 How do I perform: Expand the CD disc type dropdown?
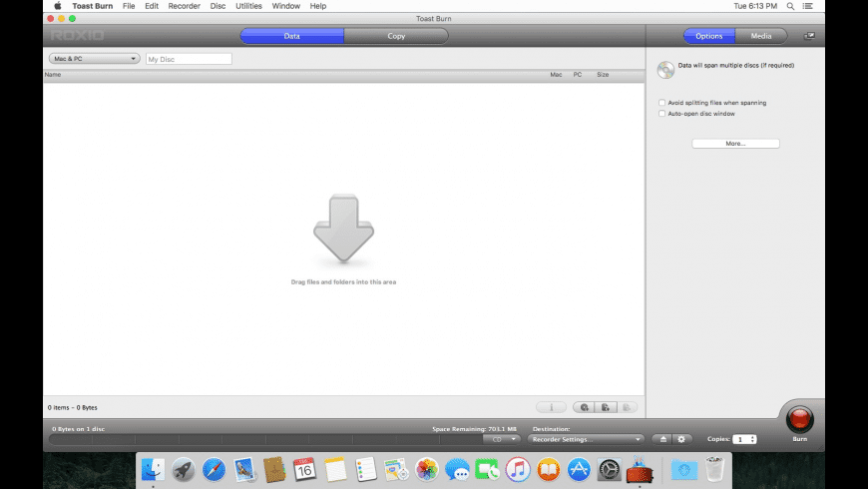coord(502,439)
